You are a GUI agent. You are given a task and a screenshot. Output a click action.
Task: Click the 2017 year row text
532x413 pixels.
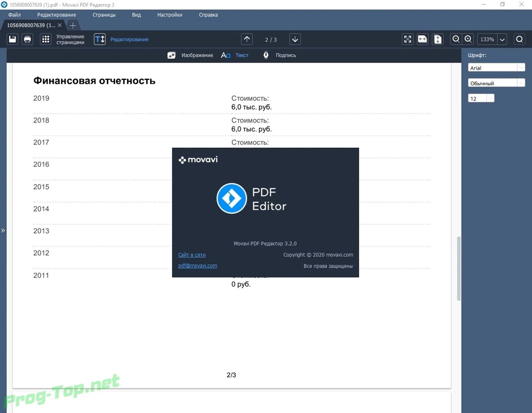point(41,142)
